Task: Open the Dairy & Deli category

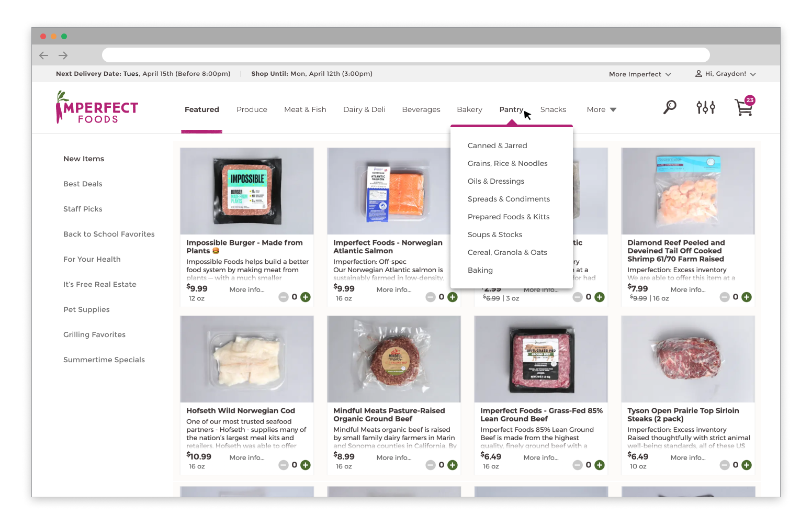Action: coord(364,109)
